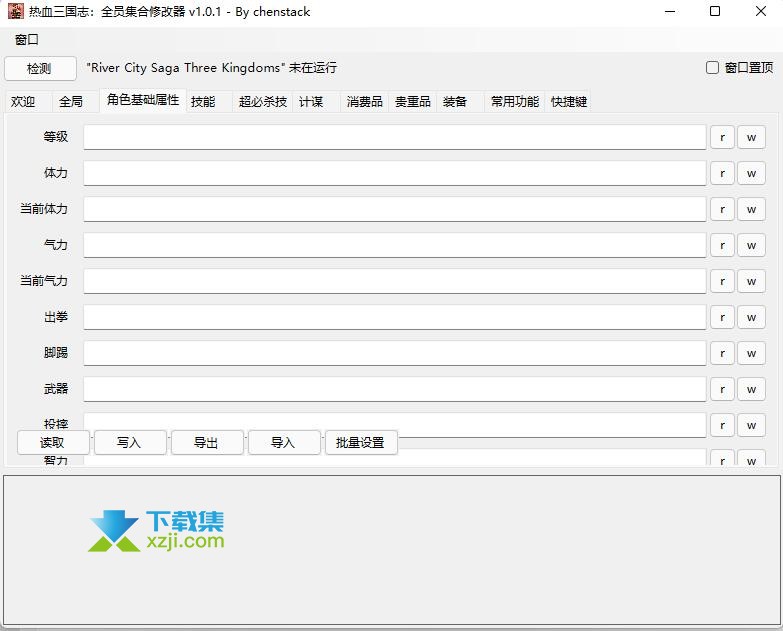Screen dimensions: 783x631
Task: Read 等级 value with r button
Action: point(722,137)
